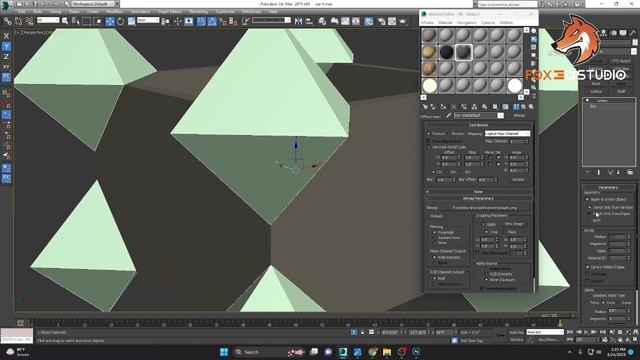The image size is (640, 360).
Task: Restrict to Z axis constraint
Action: (6, 56)
